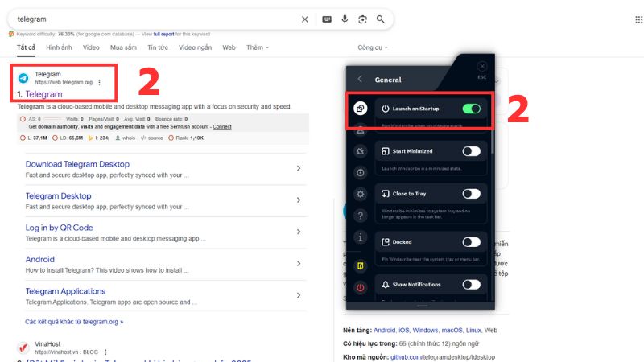
Task: Expand the Android sitelink chevron
Action: pyautogui.click(x=299, y=264)
